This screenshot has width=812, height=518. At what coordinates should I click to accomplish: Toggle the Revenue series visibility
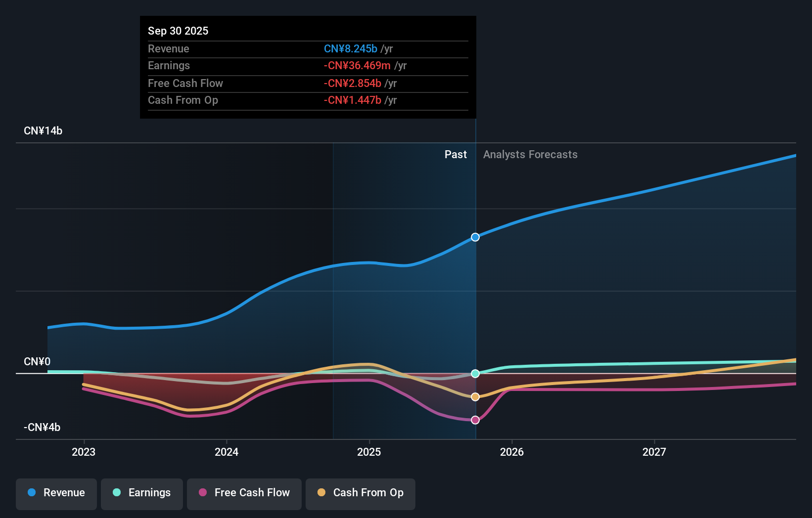pos(56,493)
